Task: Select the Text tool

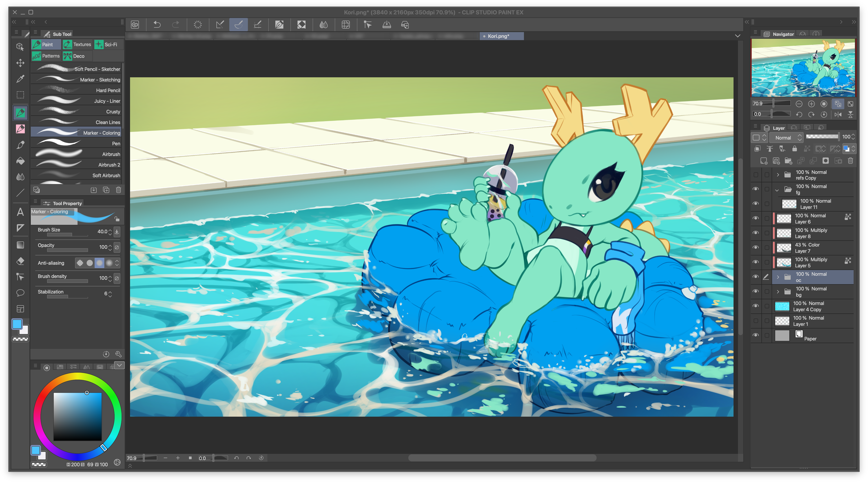Action: 20,212
